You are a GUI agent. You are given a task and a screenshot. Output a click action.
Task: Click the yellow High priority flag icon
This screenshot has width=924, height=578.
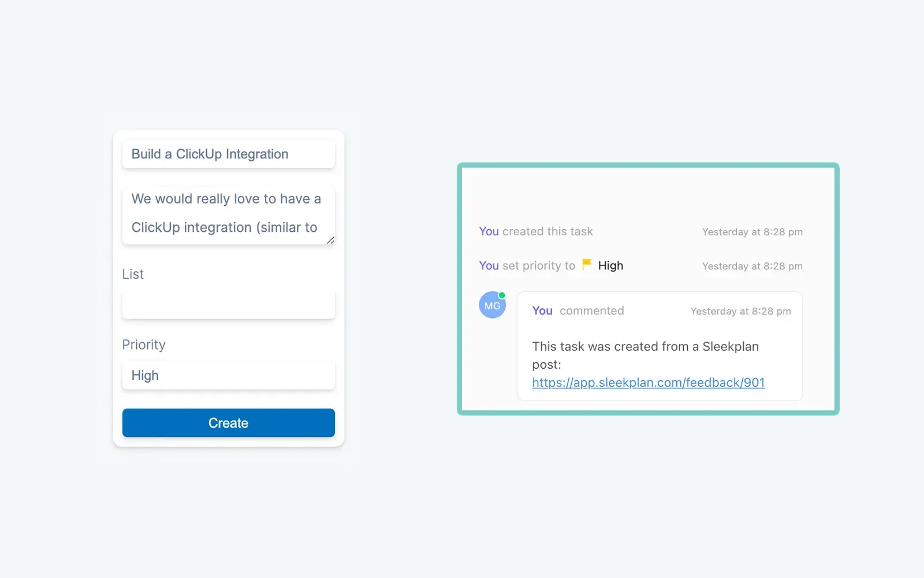coord(587,265)
